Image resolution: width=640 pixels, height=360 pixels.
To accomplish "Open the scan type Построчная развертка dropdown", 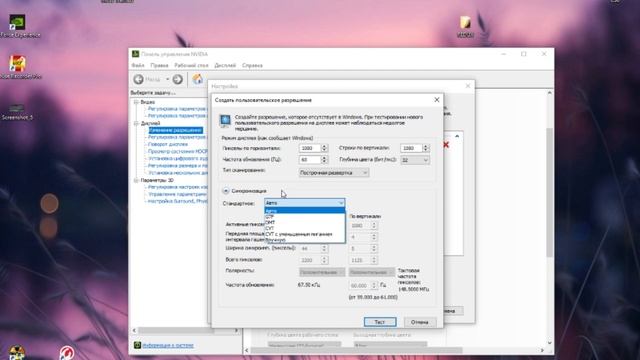I will point(334,173).
